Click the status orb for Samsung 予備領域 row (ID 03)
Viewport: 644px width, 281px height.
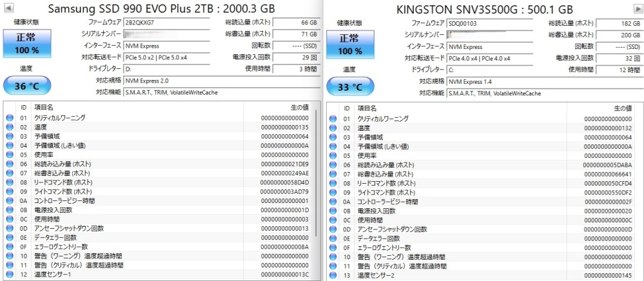click(10, 137)
